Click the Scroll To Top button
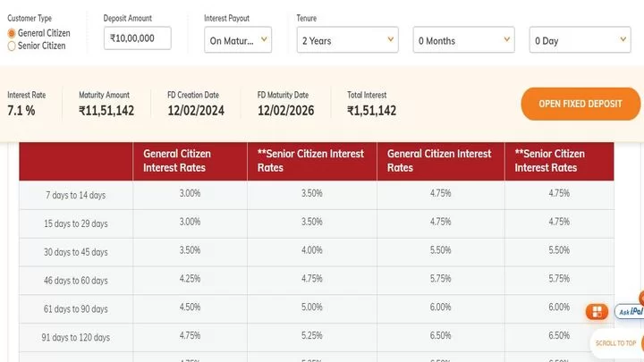 tap(617, 343)
